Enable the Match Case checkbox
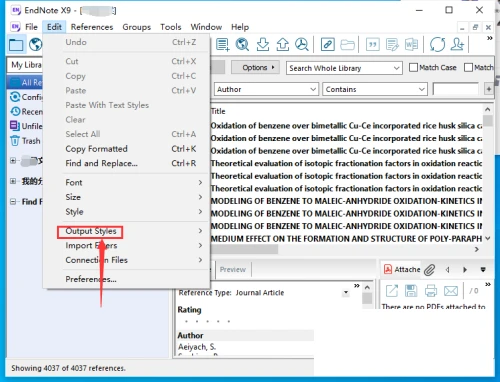 click(413, 67)
